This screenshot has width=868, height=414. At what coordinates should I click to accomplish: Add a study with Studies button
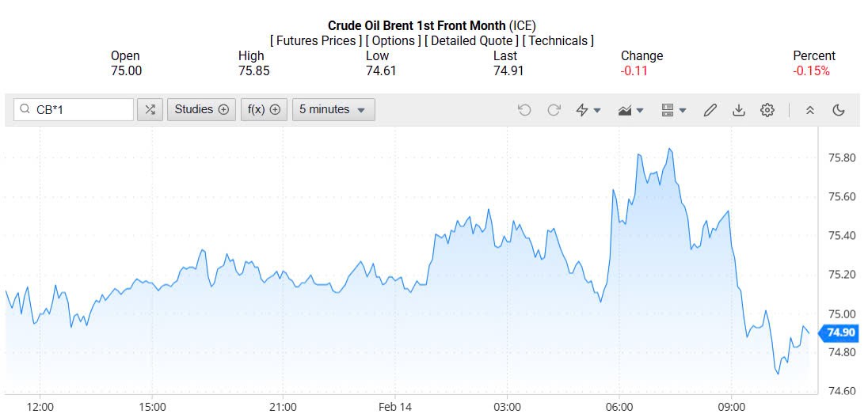coord(201,110)
